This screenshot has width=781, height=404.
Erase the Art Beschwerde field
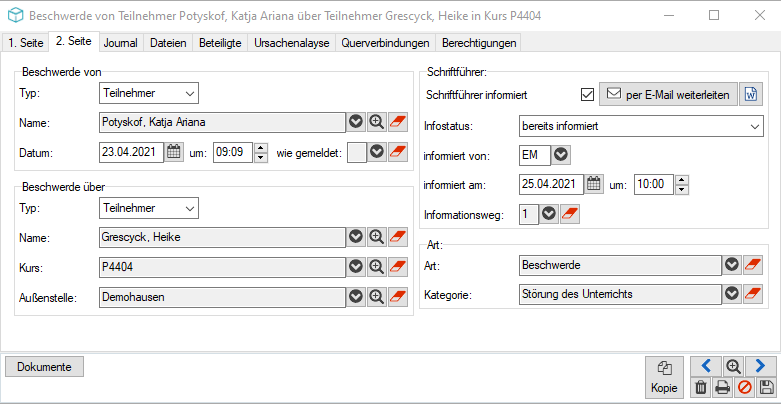753,265
